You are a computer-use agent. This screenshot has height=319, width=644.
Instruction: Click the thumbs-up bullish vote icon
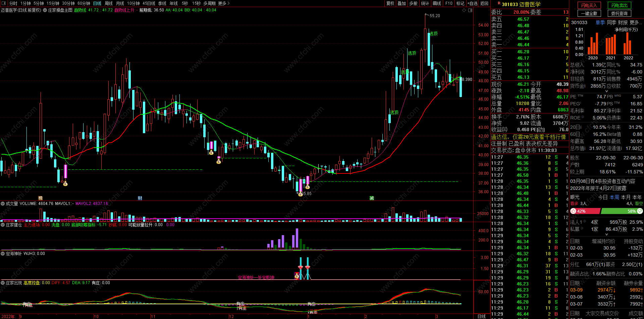pyautogui.click(x=573, y=211)
